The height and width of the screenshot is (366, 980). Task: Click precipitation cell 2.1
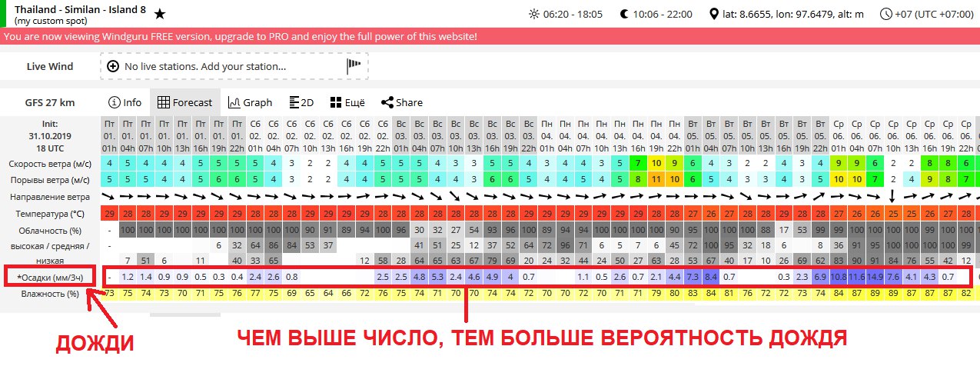point(656,276)
